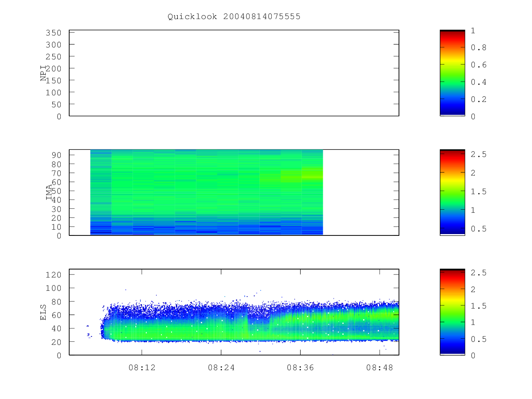
Task: Click the 120 tick on ELS axis
Action: pyautogui.click(x=54, y=274)
